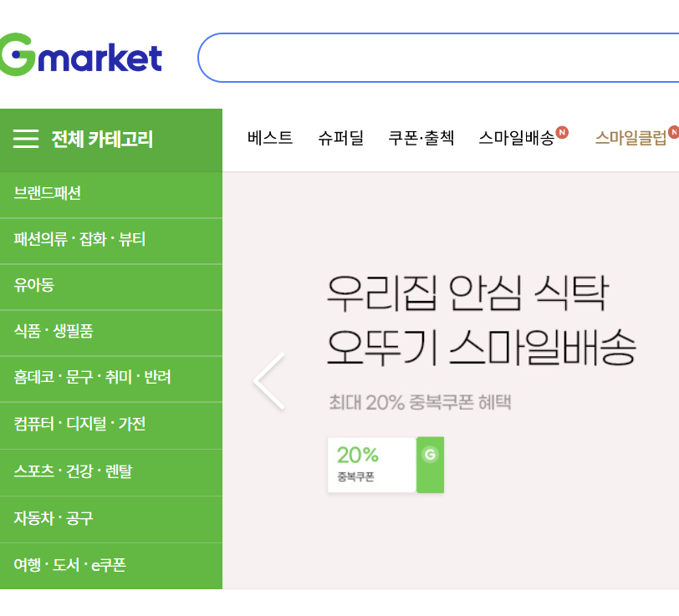Open 컴퓨터 · 디지털 · 가전 category
Screen dimensions: 679x616
point(111,424)
